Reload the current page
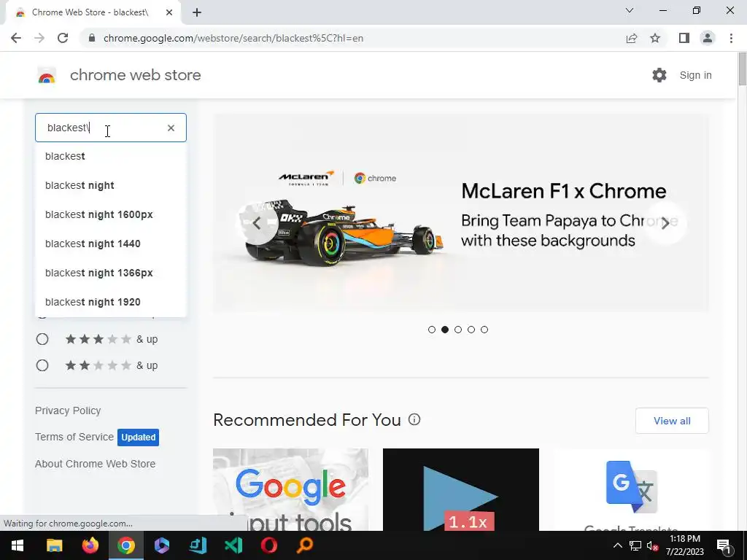 [x=63, y=38]
